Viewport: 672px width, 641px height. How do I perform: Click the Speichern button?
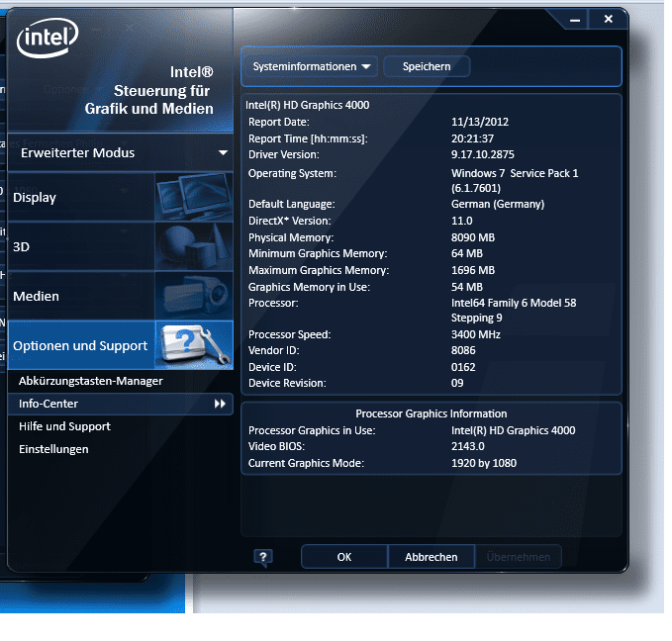427,67
